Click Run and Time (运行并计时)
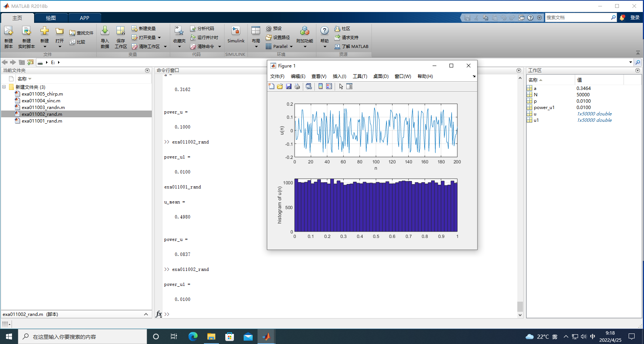The image size is (644, 344). click(x=204, y=37)
